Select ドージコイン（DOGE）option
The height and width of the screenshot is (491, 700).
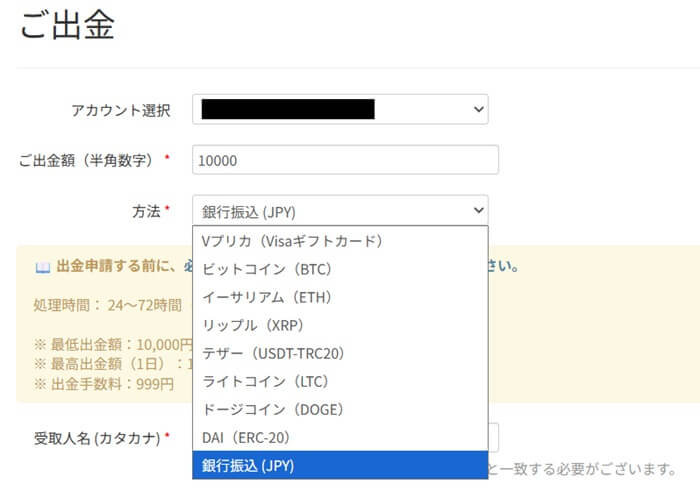(x=340, y=410)
